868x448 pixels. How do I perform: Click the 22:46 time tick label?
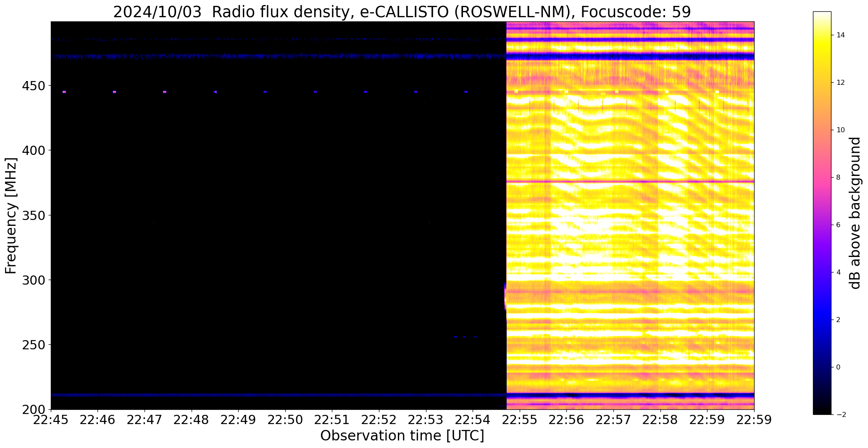click(98, 420)
